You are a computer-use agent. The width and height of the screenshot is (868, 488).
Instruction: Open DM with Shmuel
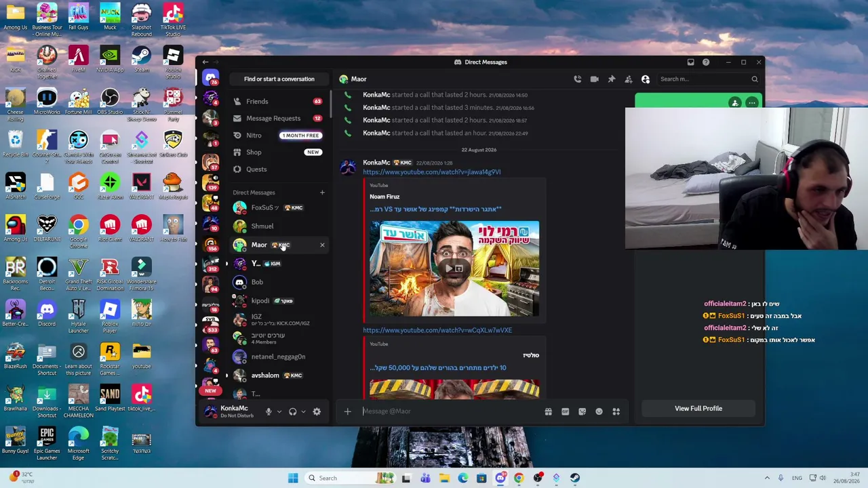[278, 226]
